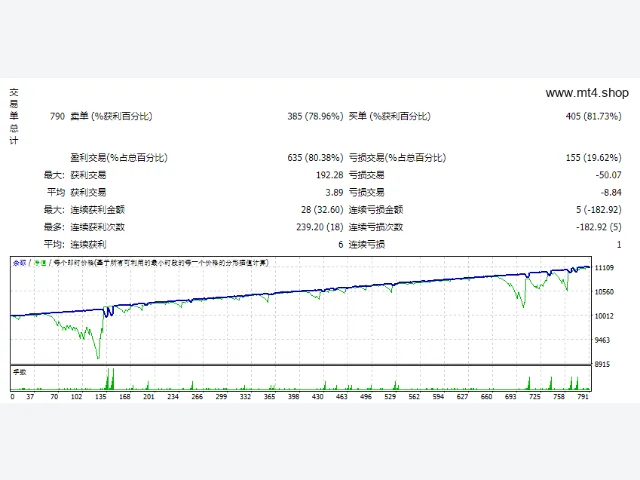Select the value -182.92 (5)
The width and height of the screenshot is (640, 480).
click(x=599, y=227)
